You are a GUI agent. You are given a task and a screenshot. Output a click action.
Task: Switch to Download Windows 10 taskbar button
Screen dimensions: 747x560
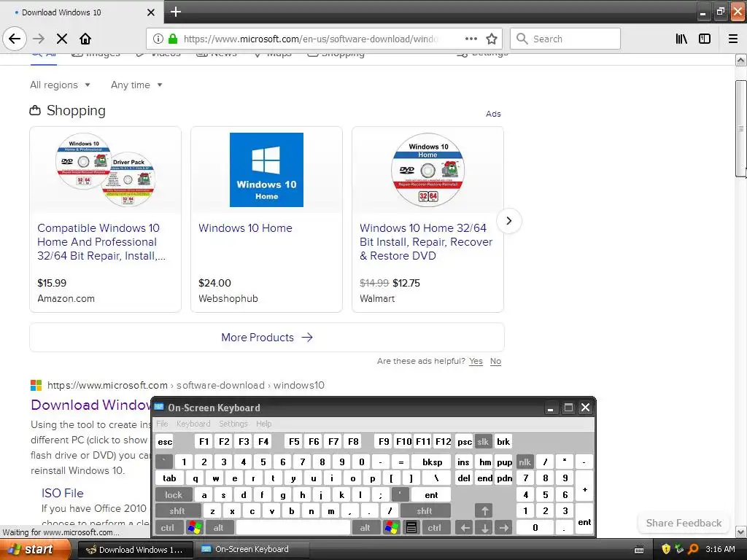[135, 549]
